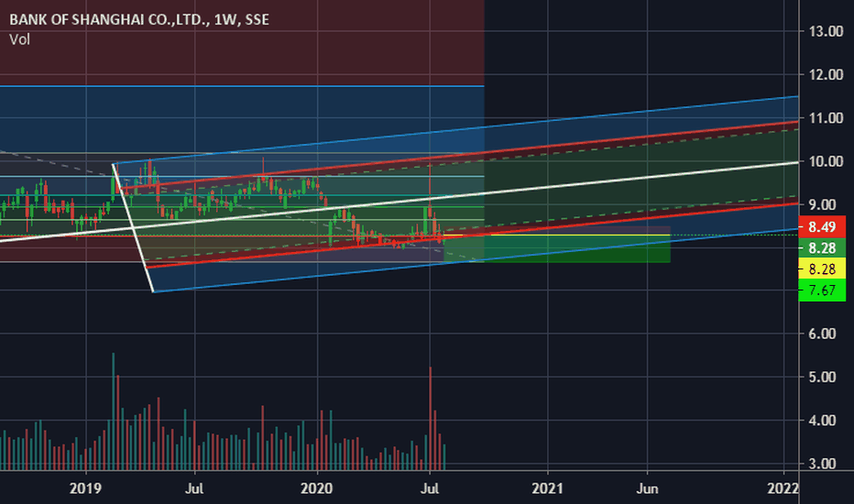Screen dimensions: 854x504
Task: Click the Jul label after 2019
Action: coord(194,488)
